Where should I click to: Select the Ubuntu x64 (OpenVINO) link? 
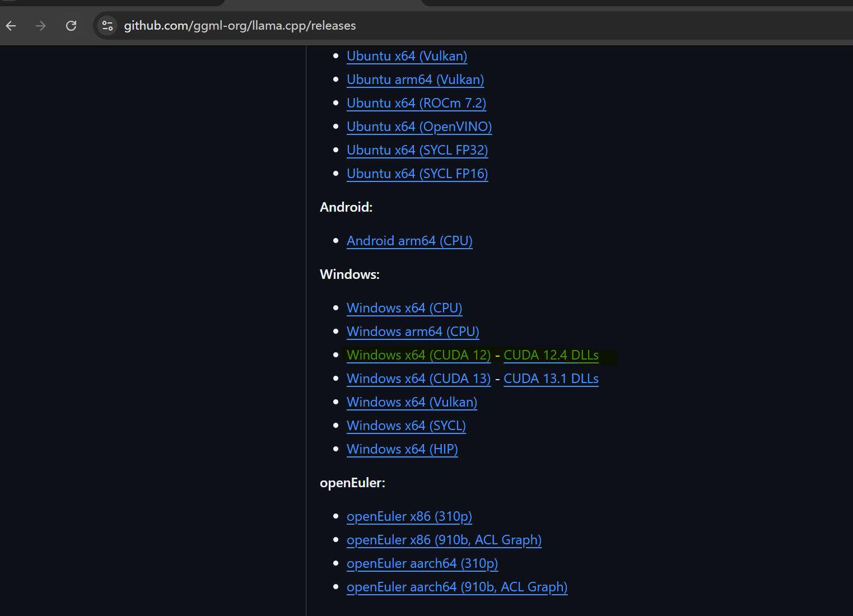pos(419,127)
